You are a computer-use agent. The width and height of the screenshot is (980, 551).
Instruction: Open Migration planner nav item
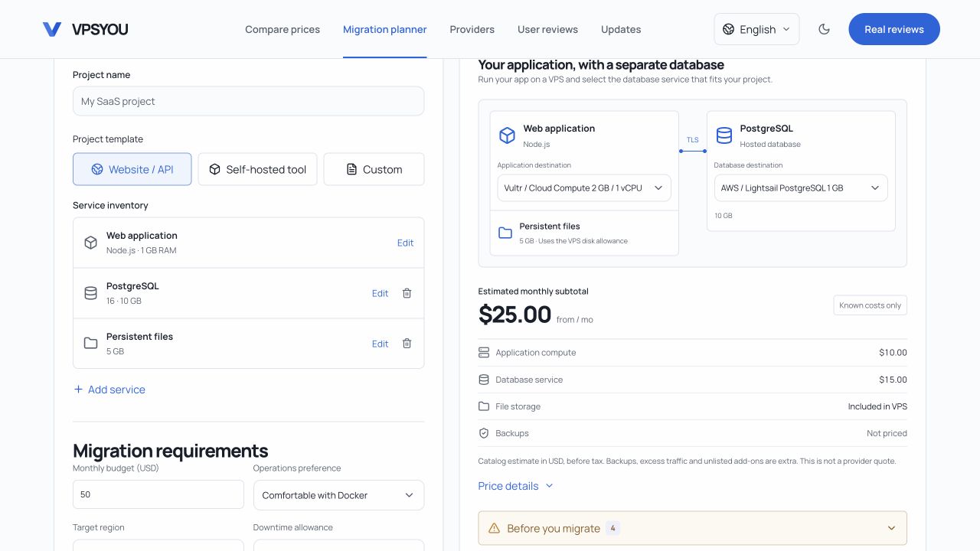[385, 29]
